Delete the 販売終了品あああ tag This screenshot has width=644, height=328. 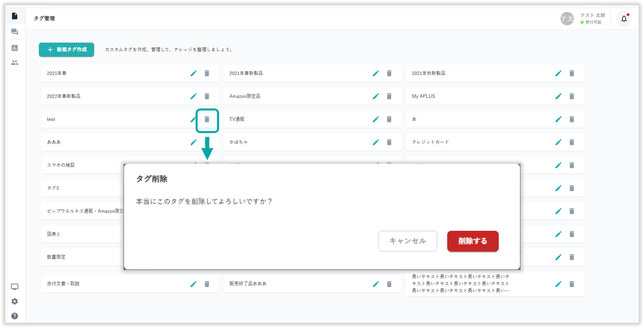389,284
